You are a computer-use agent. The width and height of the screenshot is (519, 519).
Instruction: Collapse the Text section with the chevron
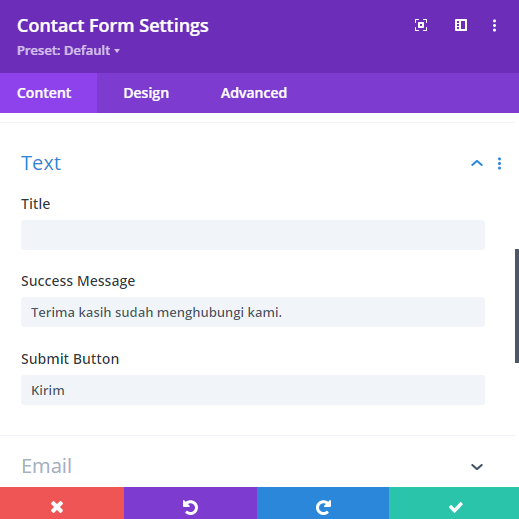coord(477,163)
